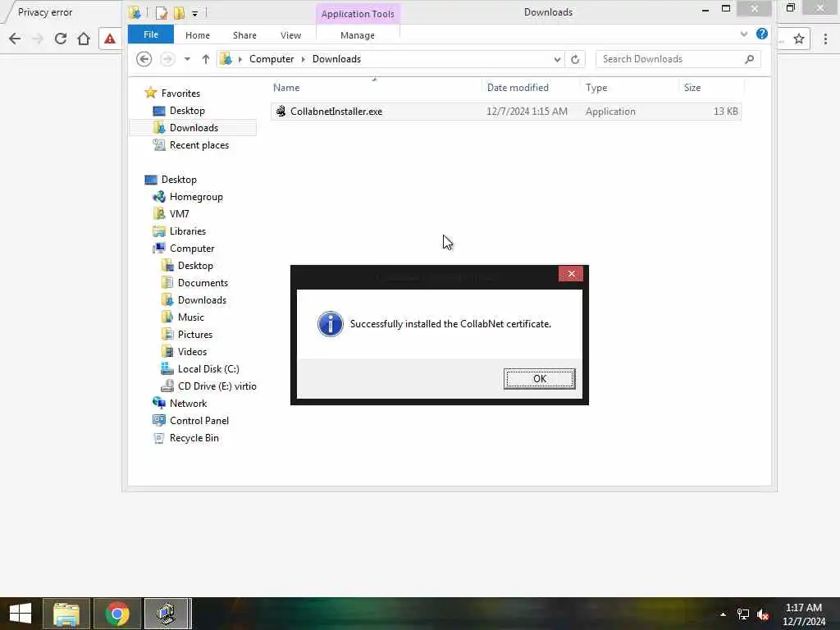Click the New folder quick access icon
Viewport: 840px width, 630px height.
point(179,12)
